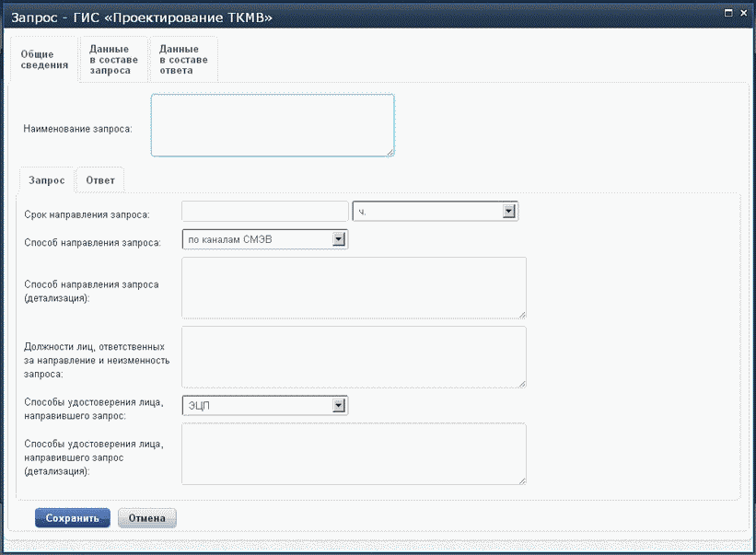Click the Должности лиц, ответственных text area
756x555 pixels.
pos(354,357)
